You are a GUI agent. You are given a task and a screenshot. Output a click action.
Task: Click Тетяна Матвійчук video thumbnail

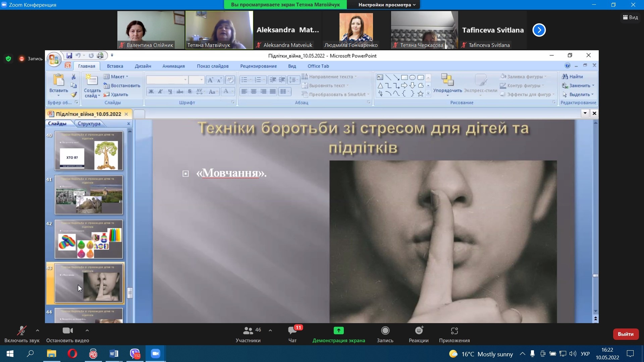tap(219, 30)
